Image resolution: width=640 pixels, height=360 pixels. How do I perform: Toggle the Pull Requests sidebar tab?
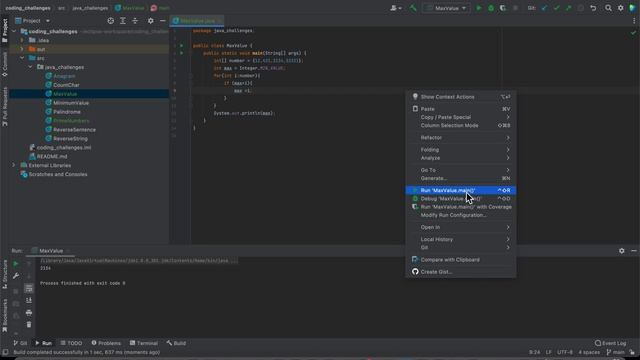[5, 106]
